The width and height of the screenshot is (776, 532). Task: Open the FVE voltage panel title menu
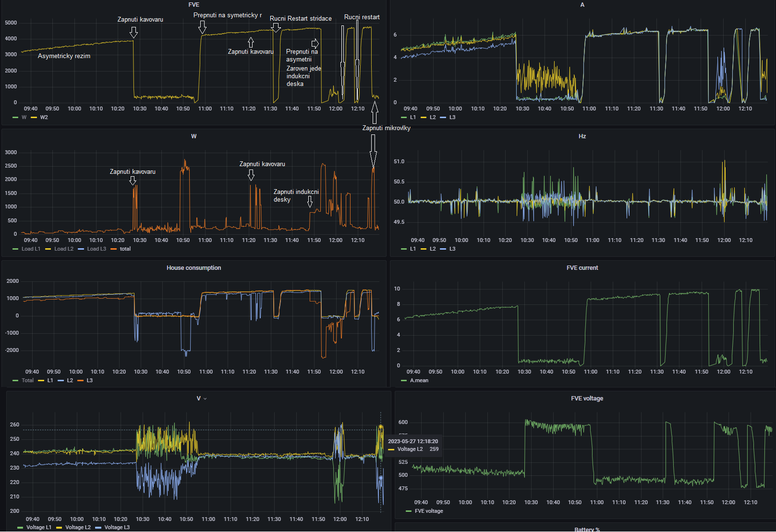(x=587, y=399)
